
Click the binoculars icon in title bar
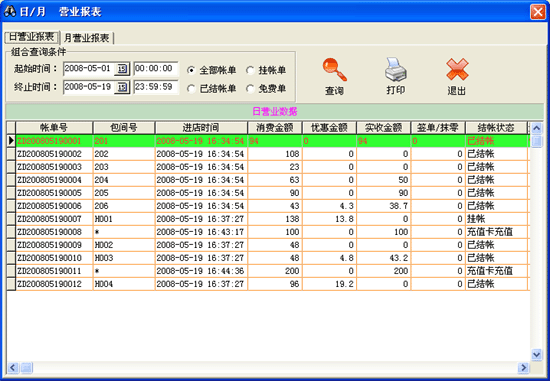[x=9, y=12]
